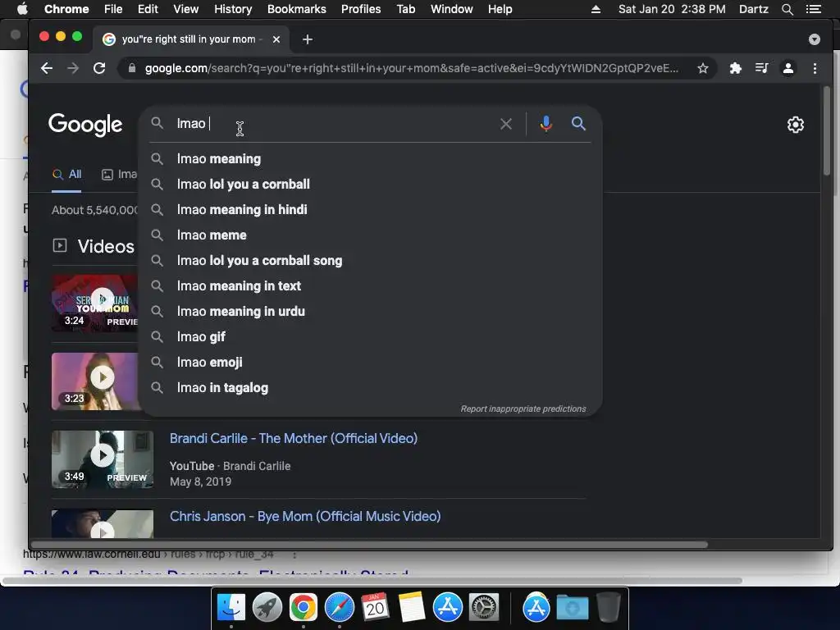
Task: Select suggestion "lmao meaning"
Action: (370, 158)
